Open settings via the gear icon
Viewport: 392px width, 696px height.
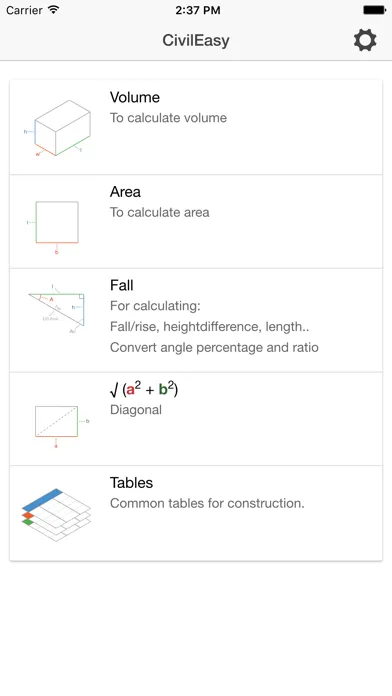click(x=365, y=40)
